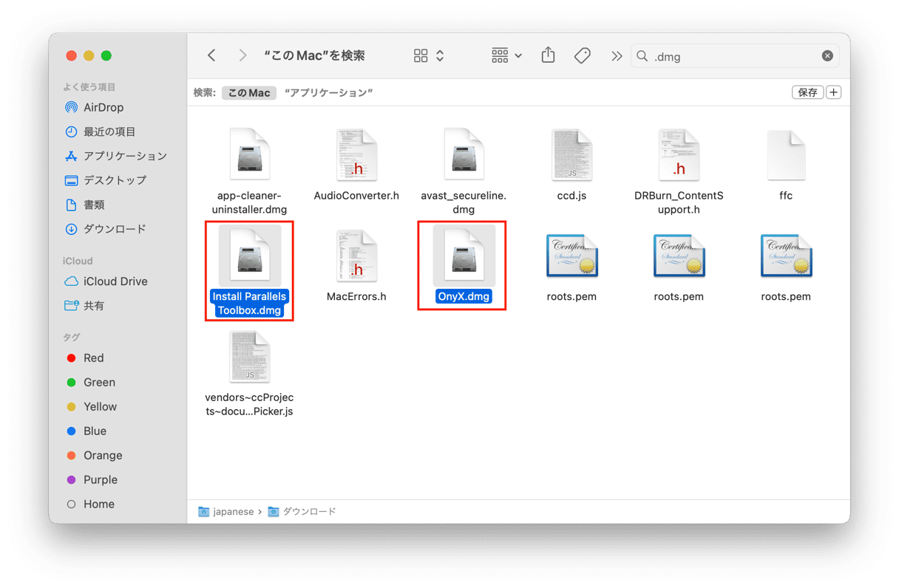Click the Tags icon in toolbar
Screen dimensions: 899x588
tap(582, 55)
